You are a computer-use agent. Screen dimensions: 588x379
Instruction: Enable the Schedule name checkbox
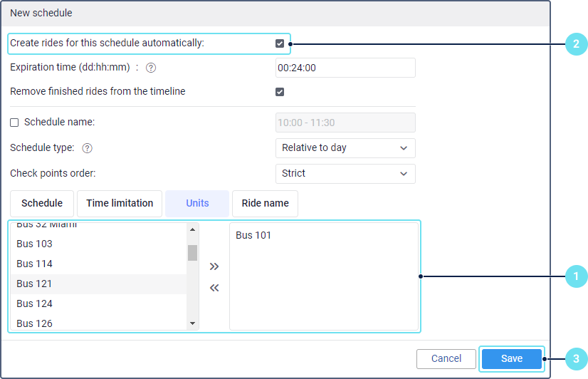pos(14,123)
